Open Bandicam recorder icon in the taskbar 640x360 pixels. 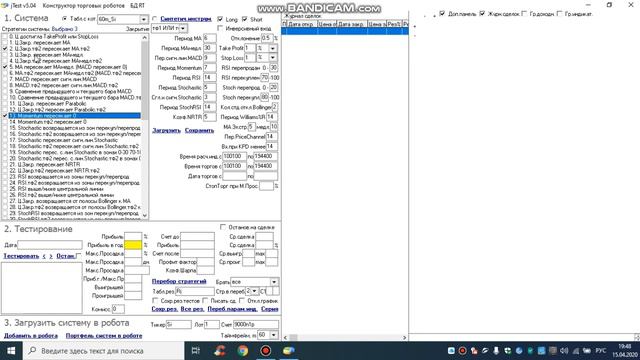pos(265,351)
